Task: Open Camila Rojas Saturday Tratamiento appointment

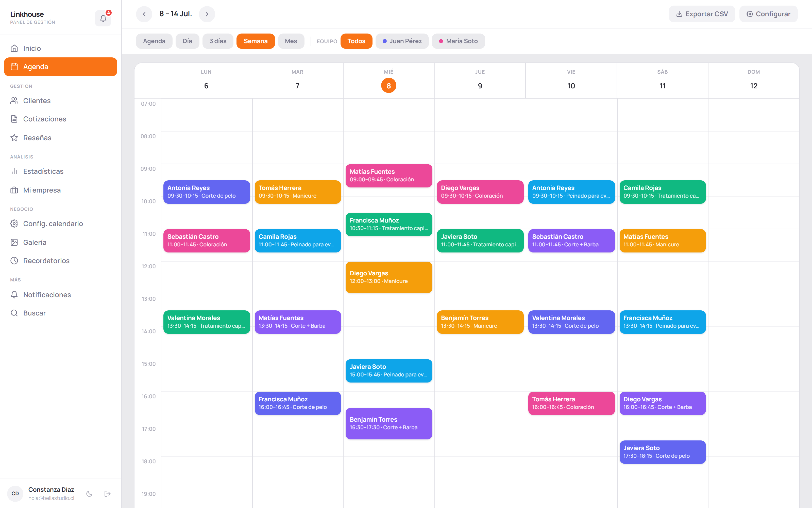Action: (x=663, y=192)
